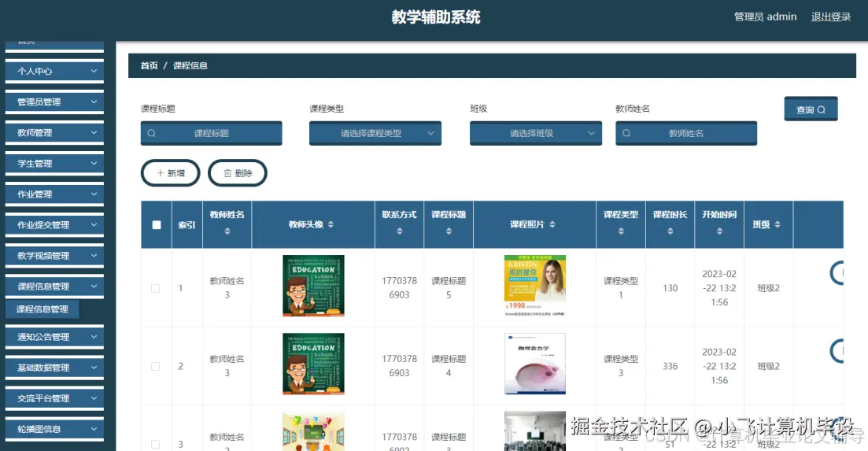Click the 新增 add button
This screenshot has height=451, width=868.
[171, 173]
